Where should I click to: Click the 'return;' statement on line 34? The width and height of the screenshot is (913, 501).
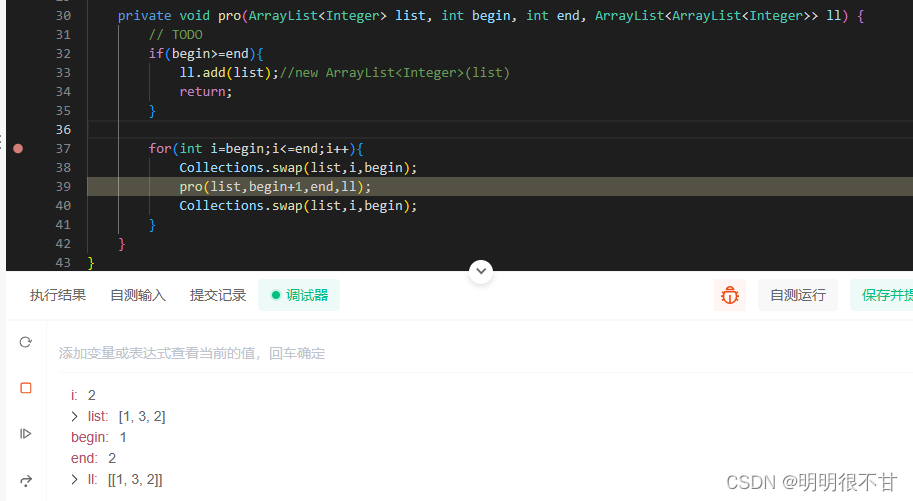pyautogui.click(x=206, y=91)
